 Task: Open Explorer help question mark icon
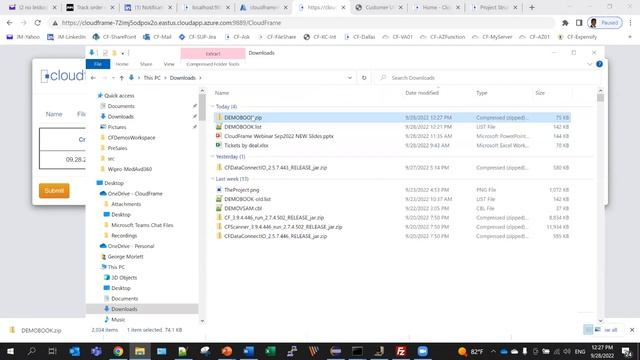coord(599,64)
